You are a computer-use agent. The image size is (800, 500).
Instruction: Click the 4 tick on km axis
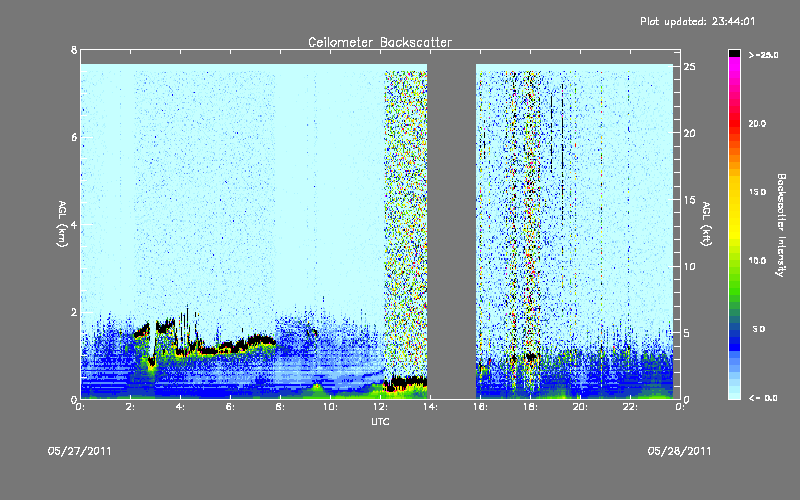[x=74, y=224]
